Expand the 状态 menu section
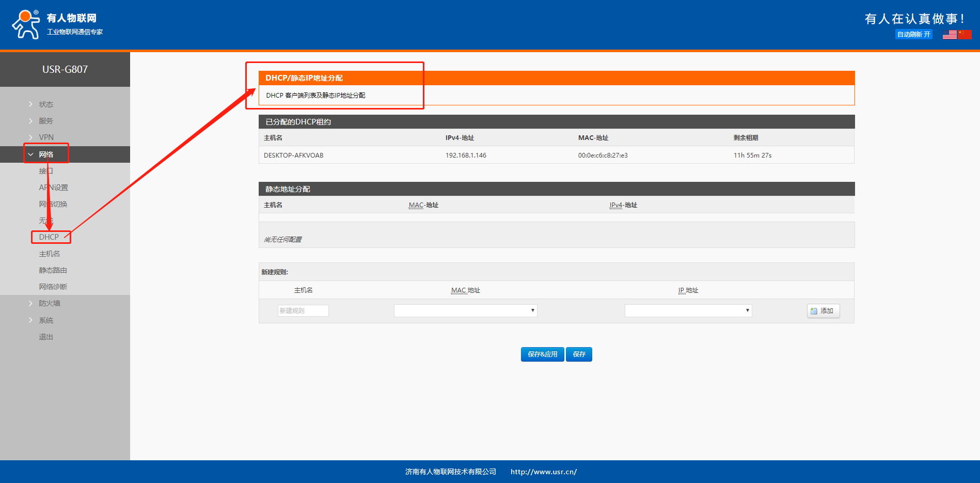 pos(46,104)
